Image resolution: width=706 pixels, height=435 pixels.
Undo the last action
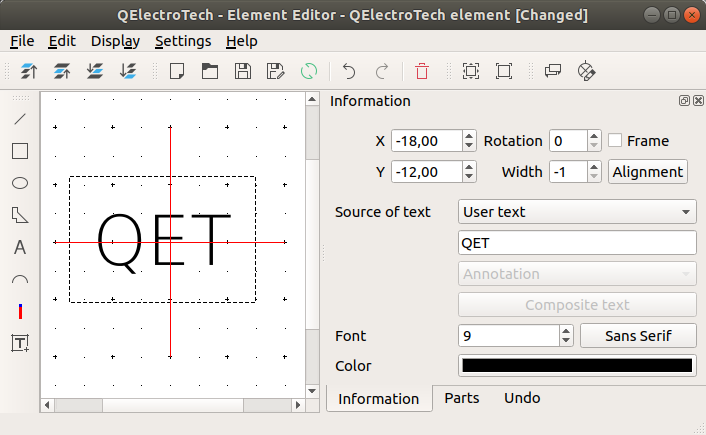pyautogui.click(x=349, y=71)
